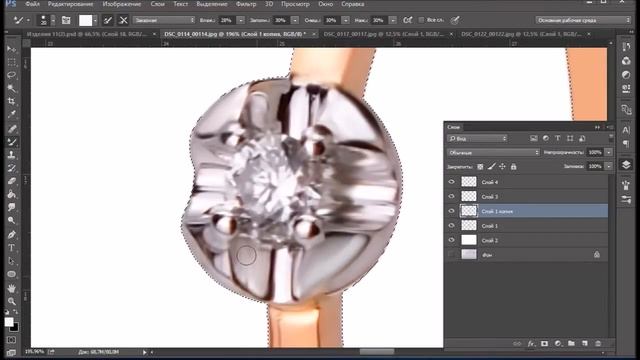Viewport: 640px width, 360px height.
Task: Create new group folder icon
Action: pyautogui.click(x=571, y=344)
